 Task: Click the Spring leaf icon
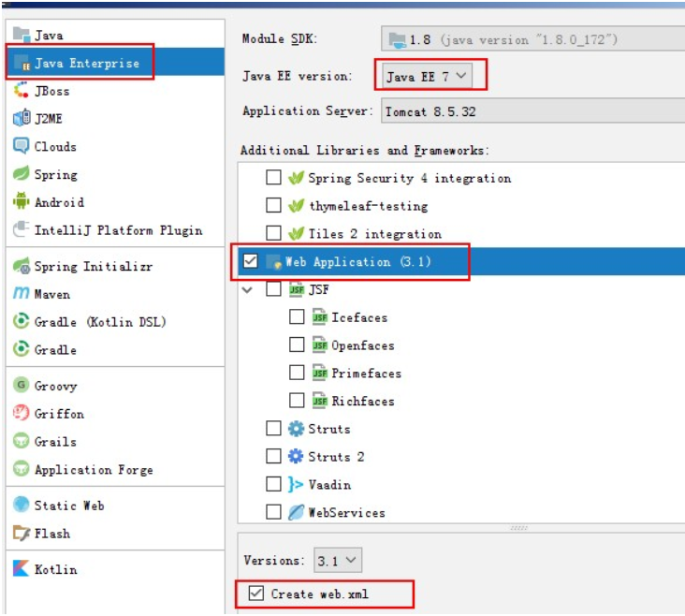click(x=22, y=174)
